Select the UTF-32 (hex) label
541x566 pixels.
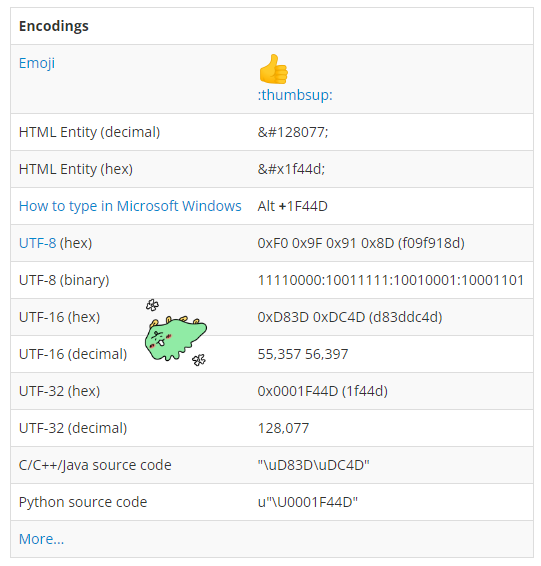pos(59,391)
